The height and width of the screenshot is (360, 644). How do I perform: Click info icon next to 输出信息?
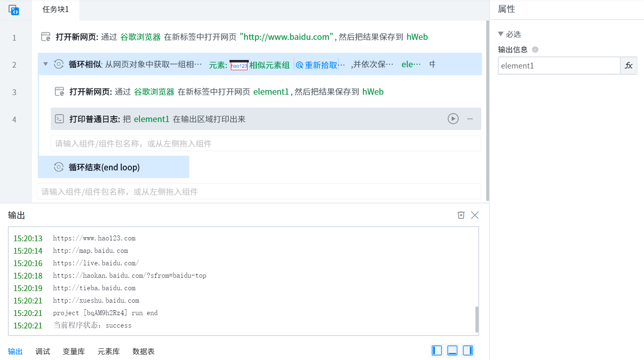[535, 50]
